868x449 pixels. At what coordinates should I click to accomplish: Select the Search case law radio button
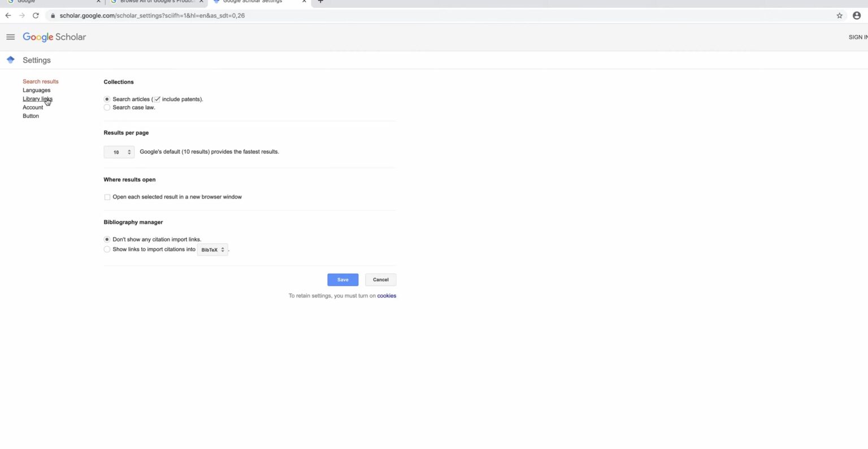pyautogui.click(x=107, y=107)
